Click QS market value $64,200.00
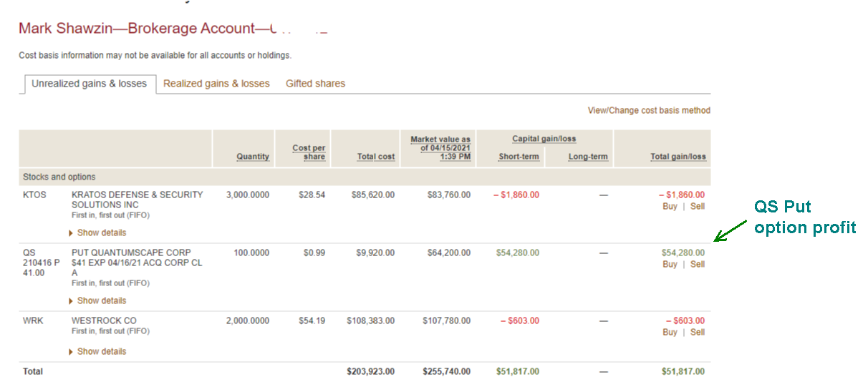 click(449, 253)
